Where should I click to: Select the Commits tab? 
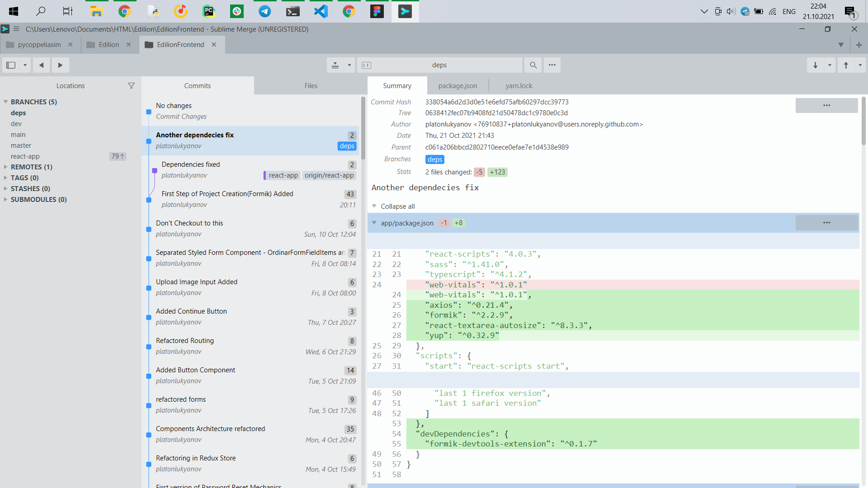click(197, 86)
